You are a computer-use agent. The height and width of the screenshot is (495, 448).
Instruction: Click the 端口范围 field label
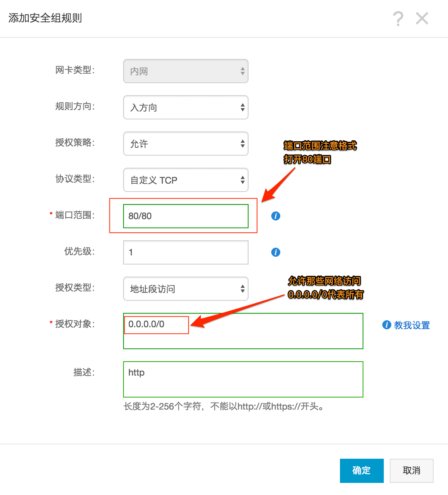[x=75, y=215]
